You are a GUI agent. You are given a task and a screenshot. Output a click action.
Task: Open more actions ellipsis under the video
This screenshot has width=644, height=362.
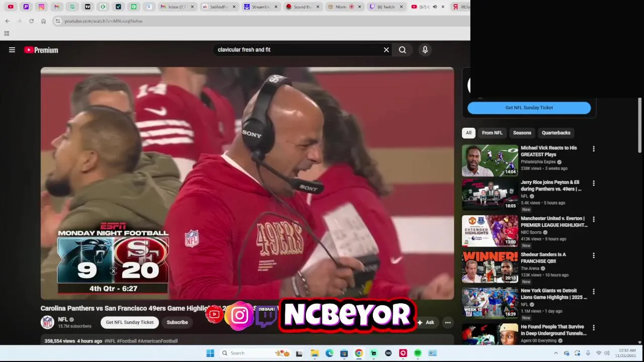point(448,322)
